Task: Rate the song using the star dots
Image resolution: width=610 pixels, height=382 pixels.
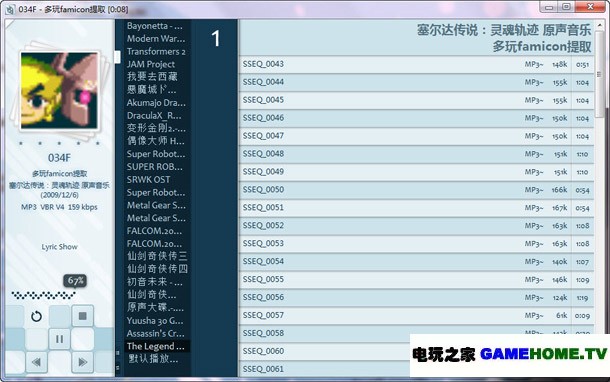Action: coord(59,143)
